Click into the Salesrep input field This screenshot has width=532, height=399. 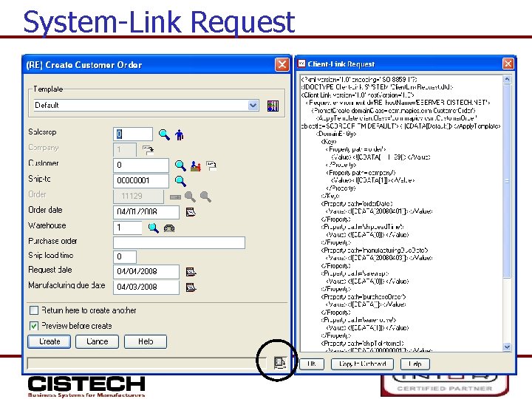(x=133, y=134)
